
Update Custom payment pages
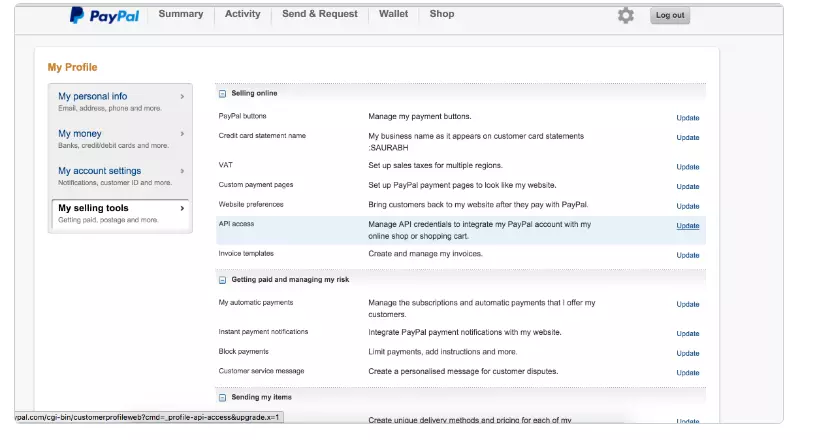[688, 186]
